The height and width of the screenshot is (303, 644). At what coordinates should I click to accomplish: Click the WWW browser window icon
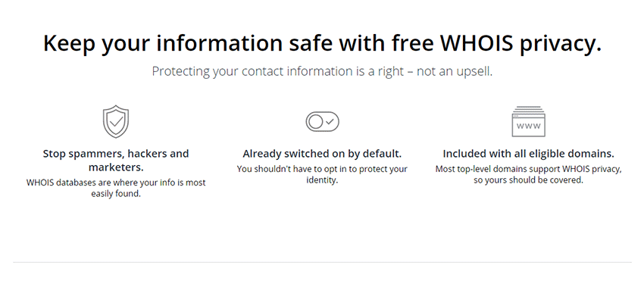pos(528,121)
